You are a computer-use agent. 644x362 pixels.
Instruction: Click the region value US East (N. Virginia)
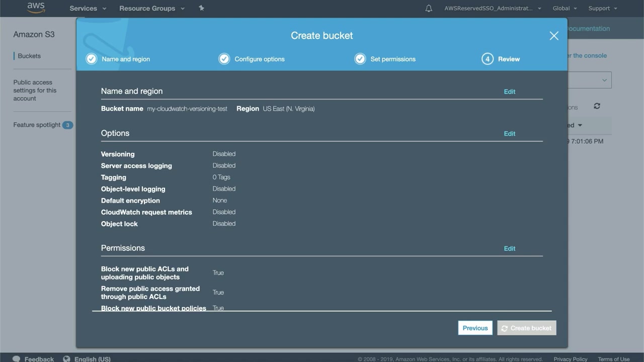pos(289,109)
